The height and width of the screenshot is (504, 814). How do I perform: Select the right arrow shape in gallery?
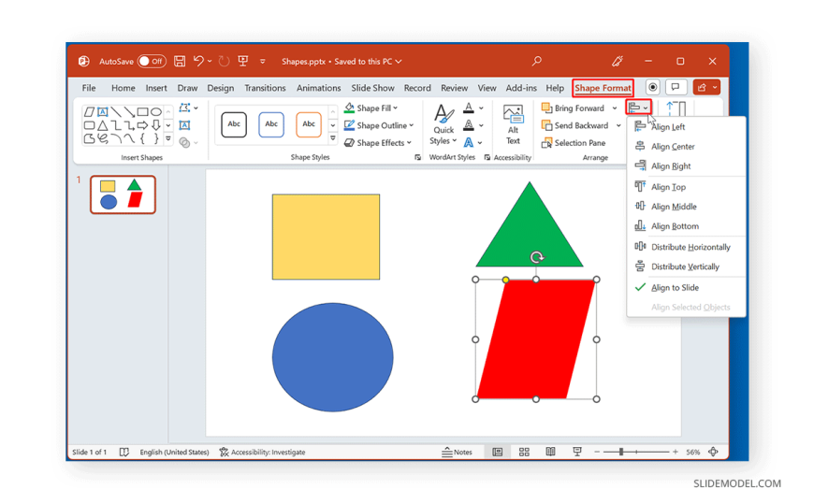tap(142, 125)
